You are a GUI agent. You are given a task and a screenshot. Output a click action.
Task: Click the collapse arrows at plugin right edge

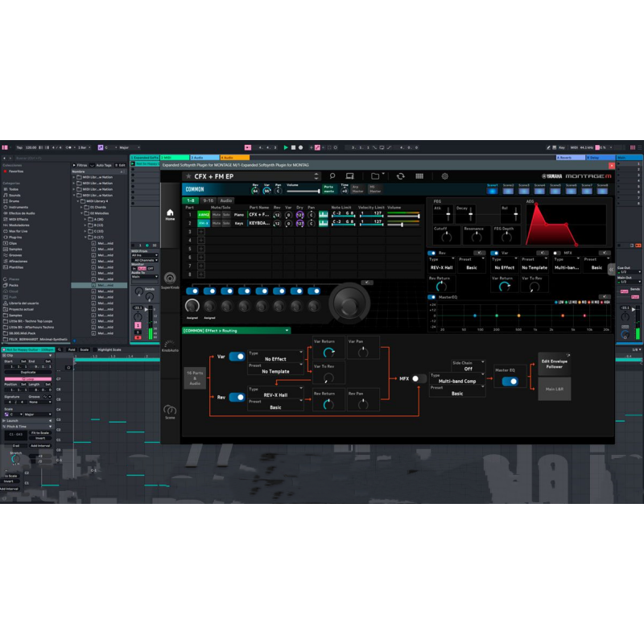click(611, 270)
